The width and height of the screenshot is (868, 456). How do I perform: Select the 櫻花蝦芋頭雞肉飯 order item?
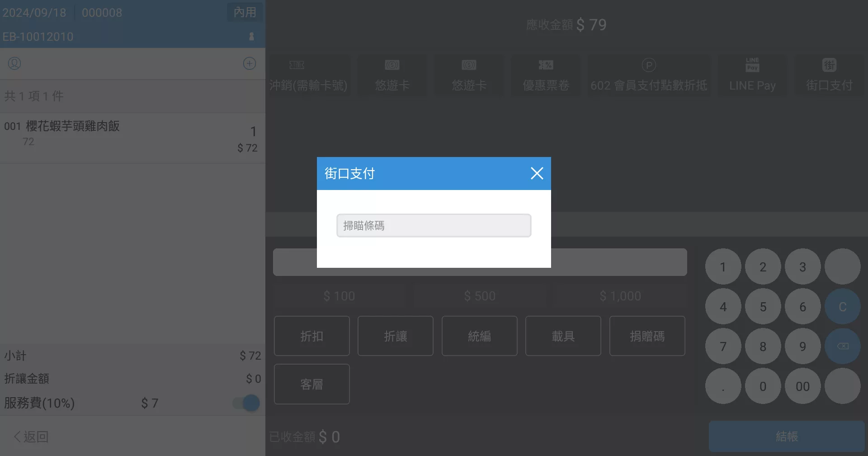tap(132, 138)
